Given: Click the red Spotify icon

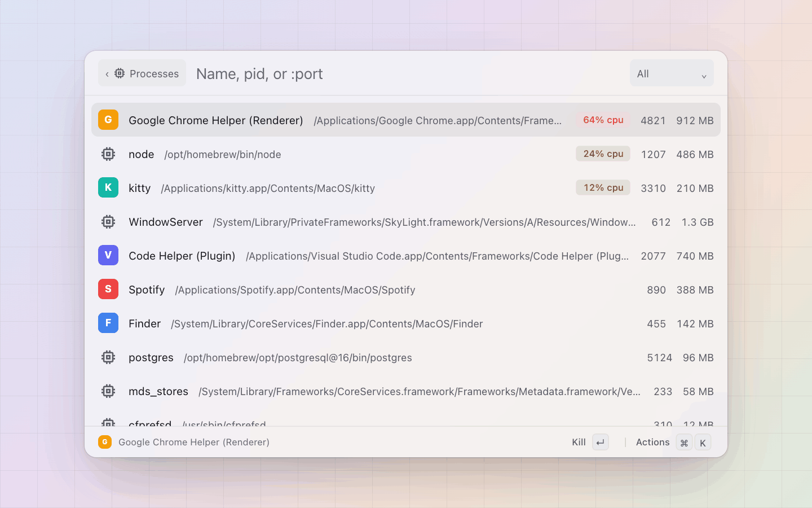Looking at the screenshot, I should 108,289.
